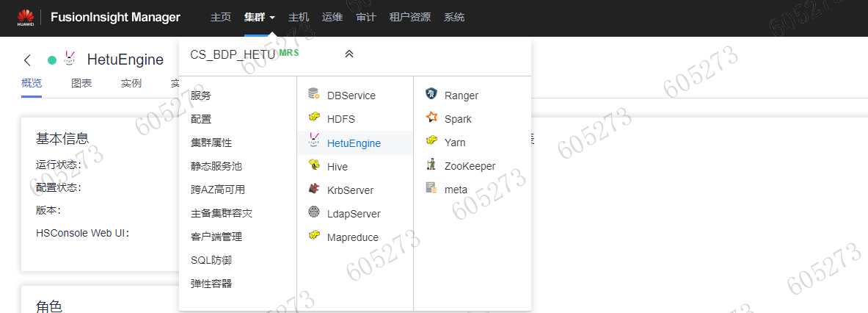Open the 系统 top navigation item

pyautogui.click(x=454, y=17)
